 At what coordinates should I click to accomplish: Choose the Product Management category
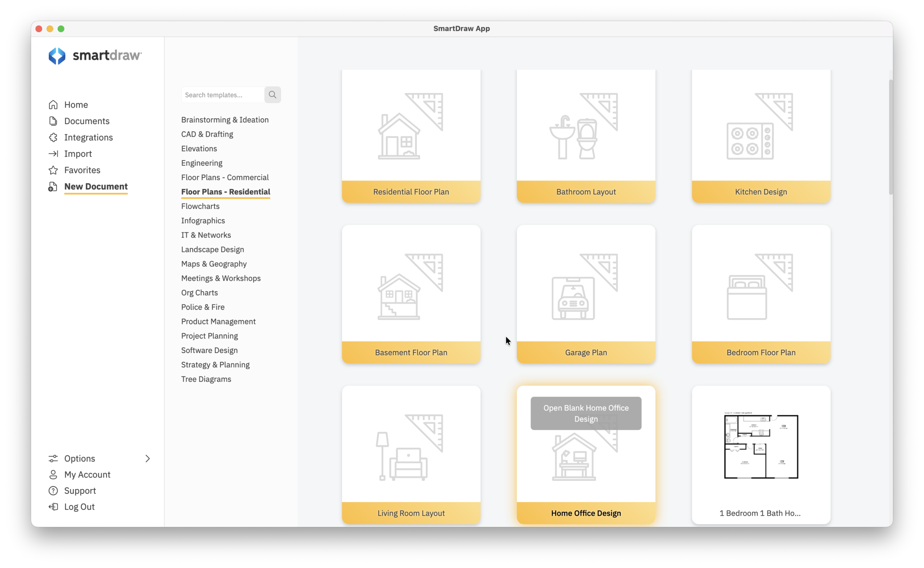pos(218,322)
